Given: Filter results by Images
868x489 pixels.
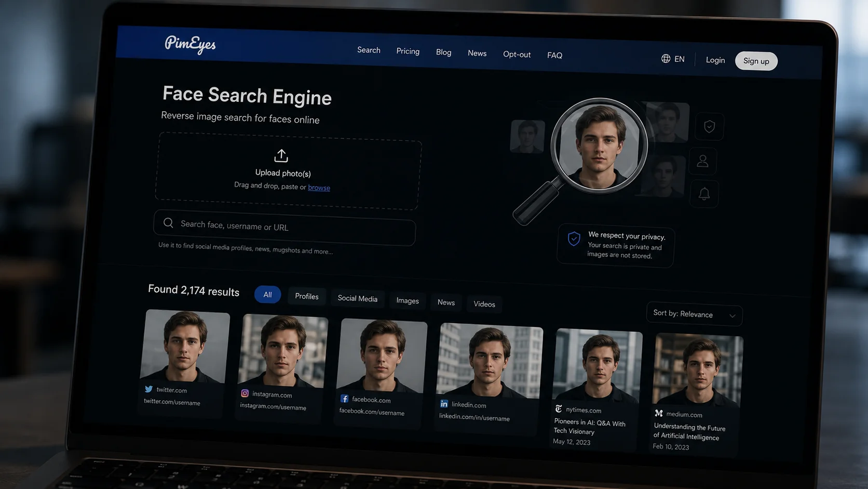Looking at the screenshot, I should click(408, 300).
